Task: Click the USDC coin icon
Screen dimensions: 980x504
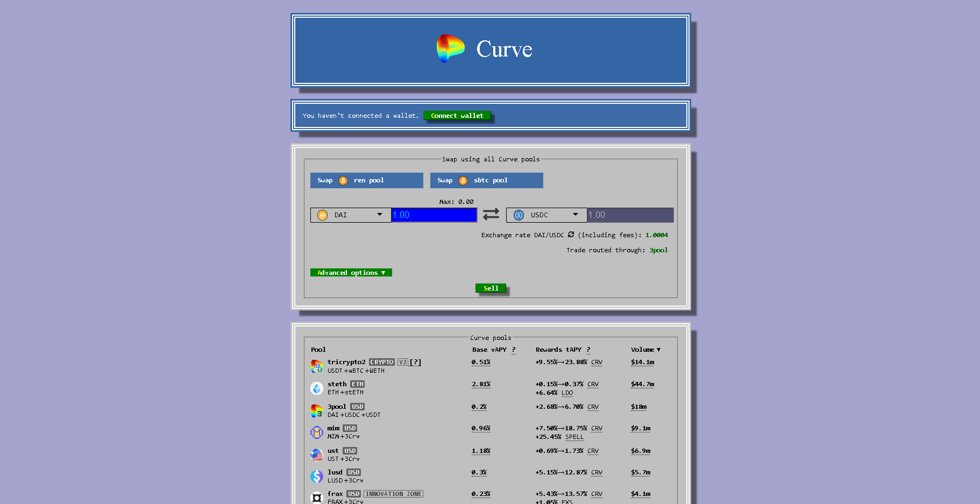Action: [x=519, y=215]
